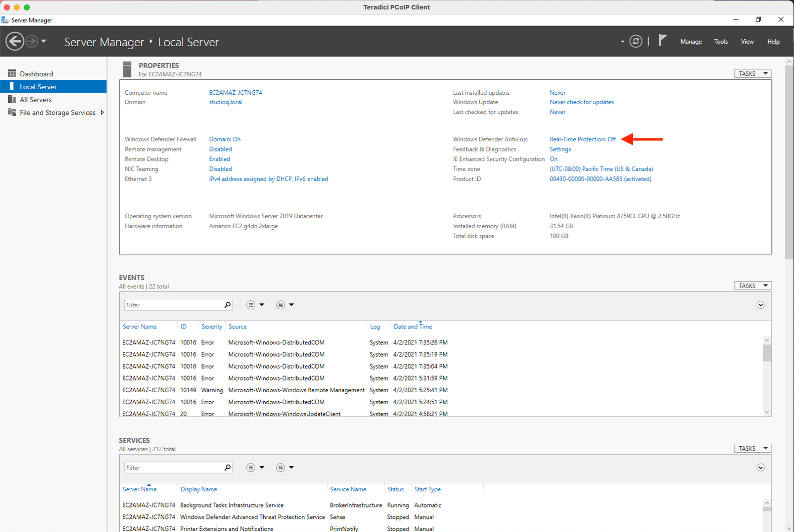Open the Events TASKS dropdown
Viewport: 794px width, 532px height.
click(x=752, y=286)
